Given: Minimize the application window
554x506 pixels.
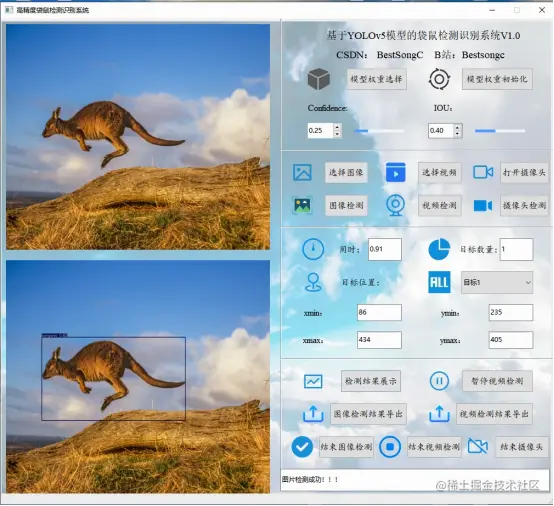Looking at the screenshot, I should pyautogui.click(x=492, y=10).
